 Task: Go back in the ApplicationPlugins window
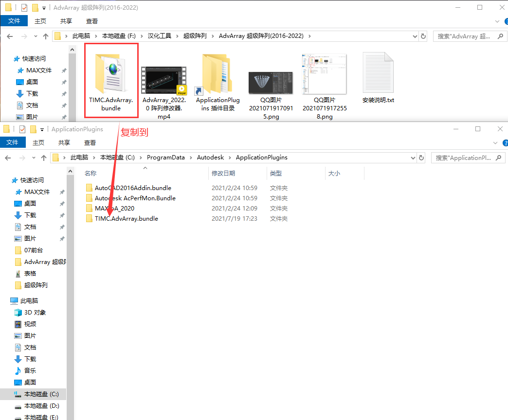(8, 158)
